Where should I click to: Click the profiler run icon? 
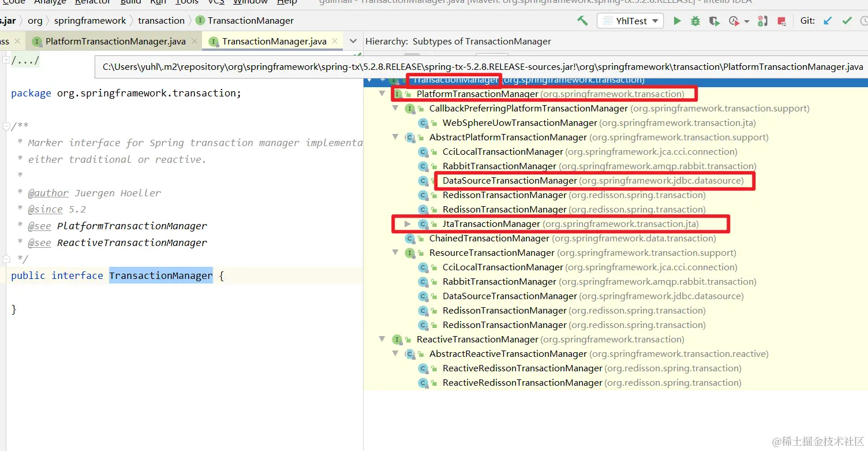734,21
